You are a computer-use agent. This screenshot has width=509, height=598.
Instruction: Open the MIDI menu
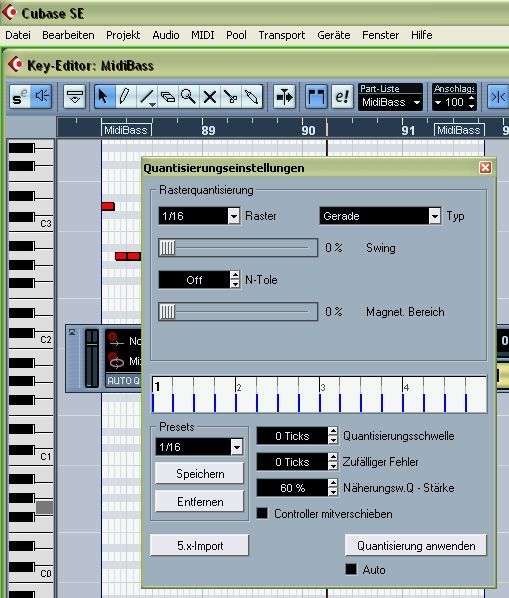pyautogui.click(x=202, y=35)
